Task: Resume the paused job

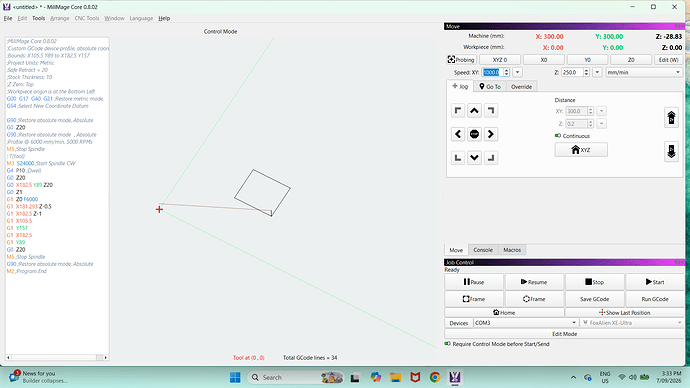Action: click(x=534, y=282)
